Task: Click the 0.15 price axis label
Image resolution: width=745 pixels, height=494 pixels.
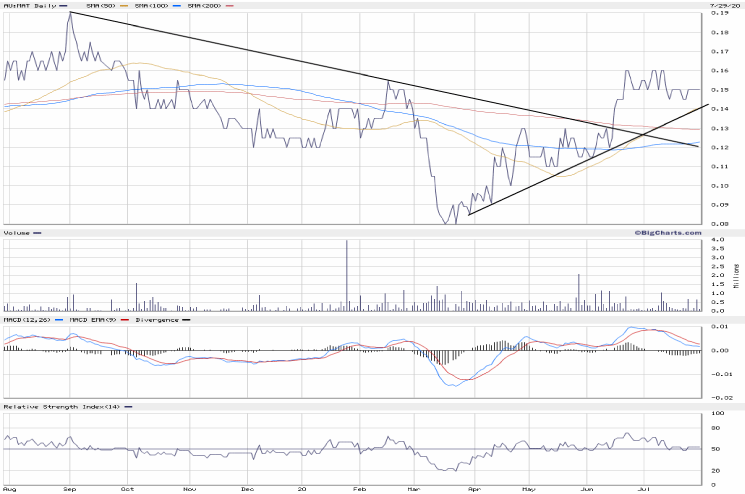Action: click(x=720, y=90)
